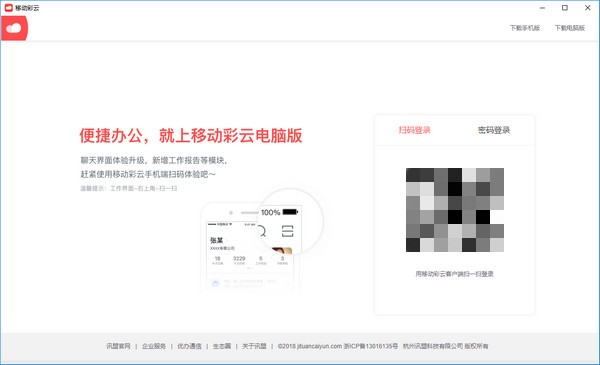
Task: Close the 移动彩云 window
Action: point(588,8)
